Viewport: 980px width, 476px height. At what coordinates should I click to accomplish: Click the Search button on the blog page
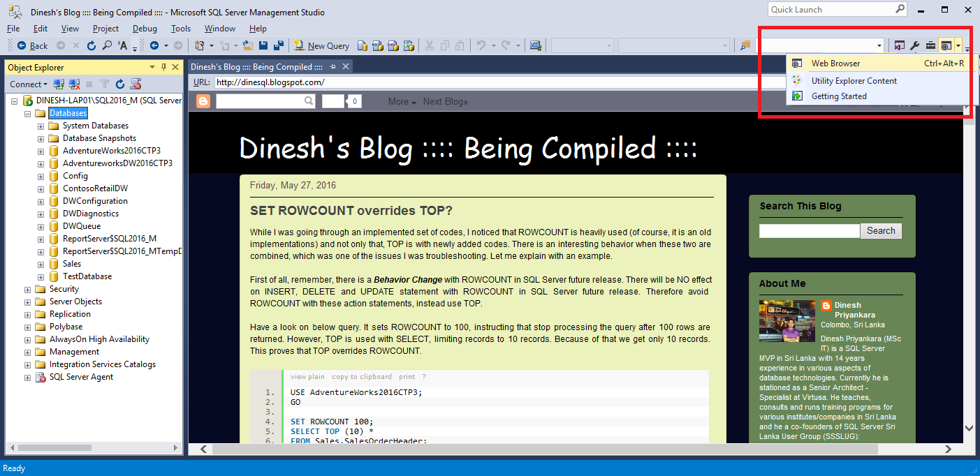pyautogui.click(x=880, y=230)
